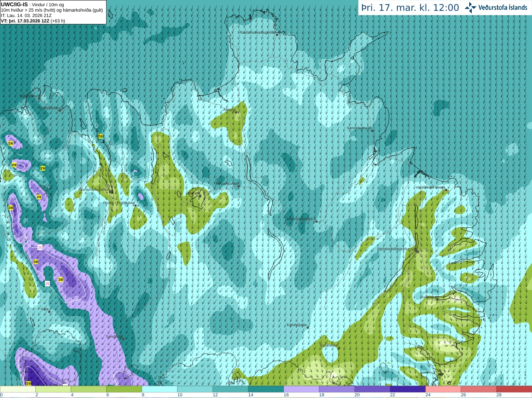Click the 'IT: Lau. 14. 03. 2026 21Z' line
This screenshot has height=398, width=532.
(x=26, y=15)
